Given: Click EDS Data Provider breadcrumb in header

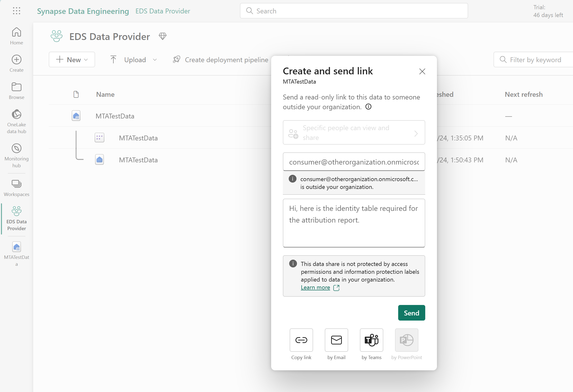Looking at the screenshot, I should coord(163,11).
